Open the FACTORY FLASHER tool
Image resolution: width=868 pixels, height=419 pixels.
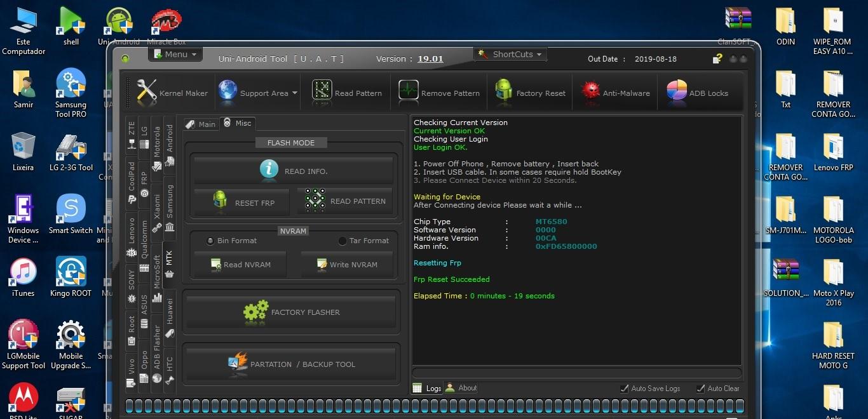click(291, 312)
